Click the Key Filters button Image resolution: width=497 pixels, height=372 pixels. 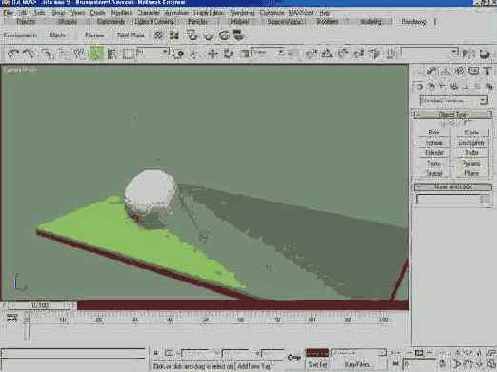pos(357,364)
